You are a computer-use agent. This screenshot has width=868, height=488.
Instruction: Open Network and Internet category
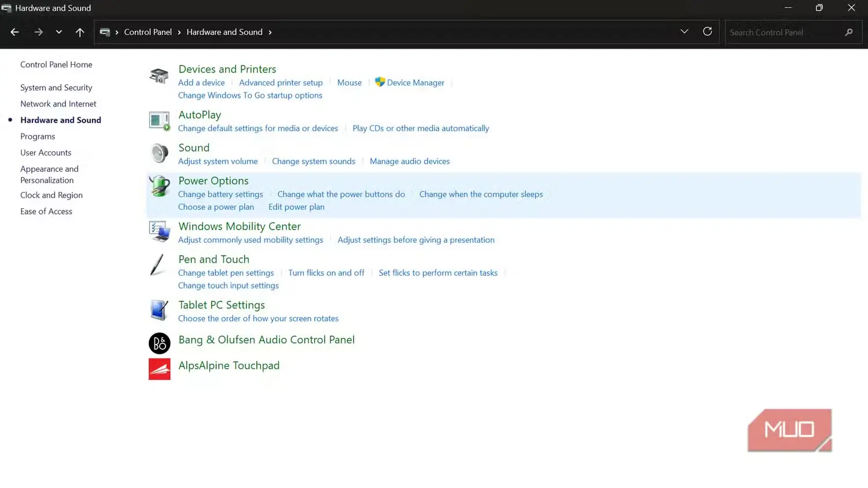coord(58,104)
